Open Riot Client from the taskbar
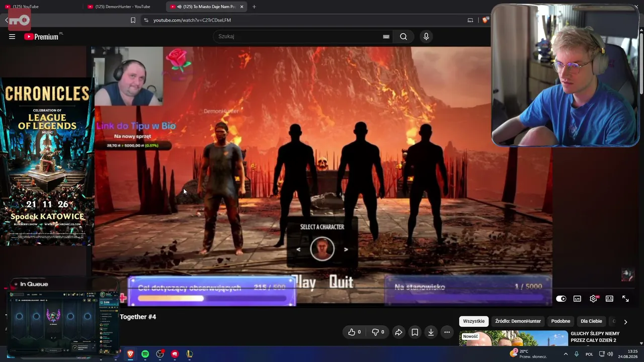 pos(175,354)
